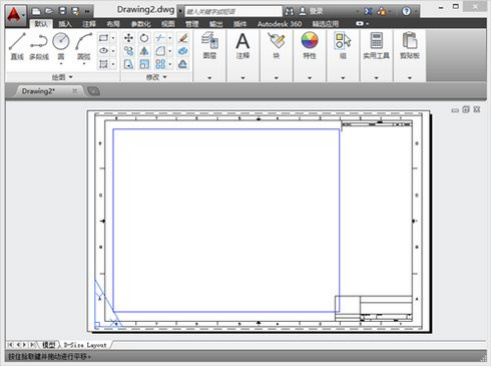The width and height of the screenshot is (492, 366).
Task: Switch to the Insert ribbon tab
Action: 65,24
